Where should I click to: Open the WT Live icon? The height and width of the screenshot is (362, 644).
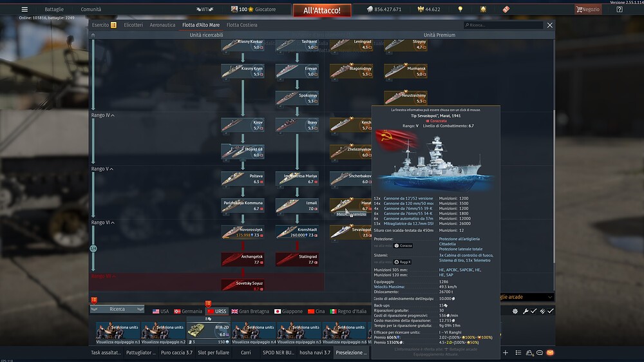[x=205, y=9]
